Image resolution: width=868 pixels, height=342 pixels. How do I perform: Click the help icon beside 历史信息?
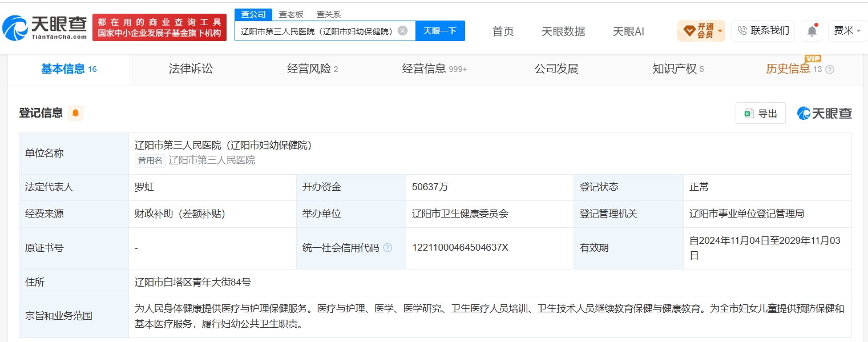coord(830,70)
